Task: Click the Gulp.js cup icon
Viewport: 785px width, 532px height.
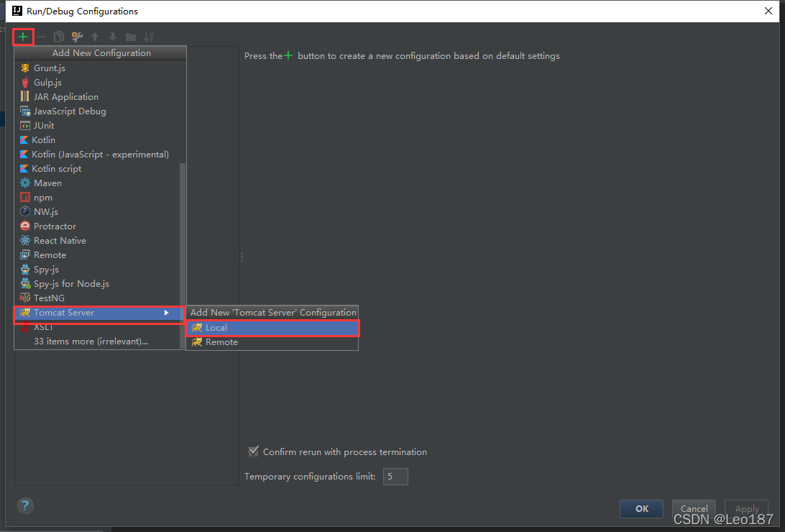Action: coord(25,83)
